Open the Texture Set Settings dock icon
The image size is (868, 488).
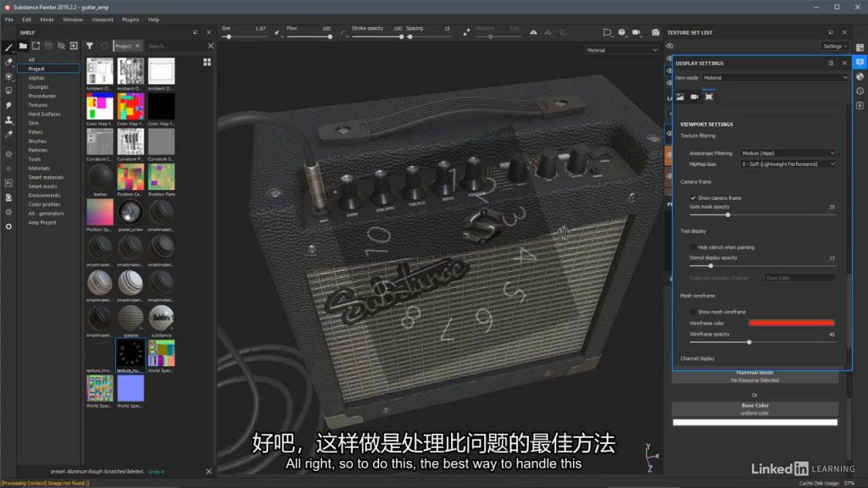860,47
